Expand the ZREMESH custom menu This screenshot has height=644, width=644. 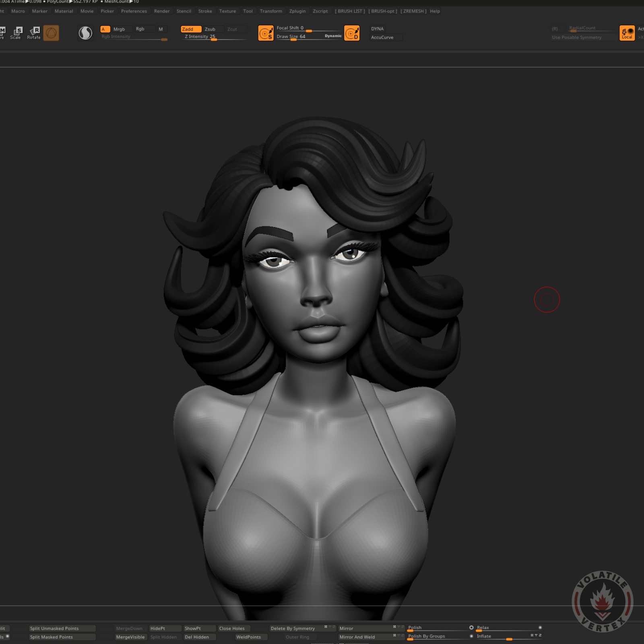[413, 11]
